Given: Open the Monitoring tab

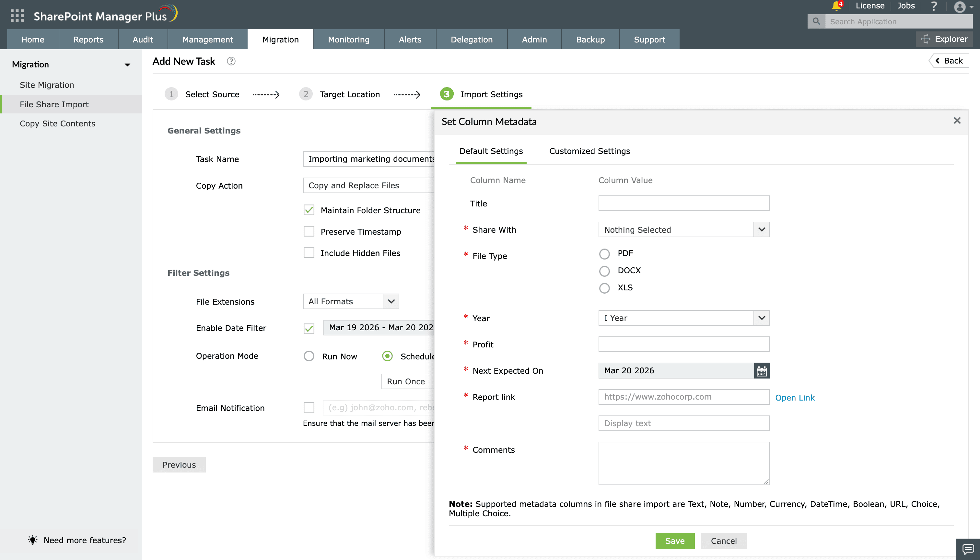Looking at the screenshot, I should [x=348, y=39].
